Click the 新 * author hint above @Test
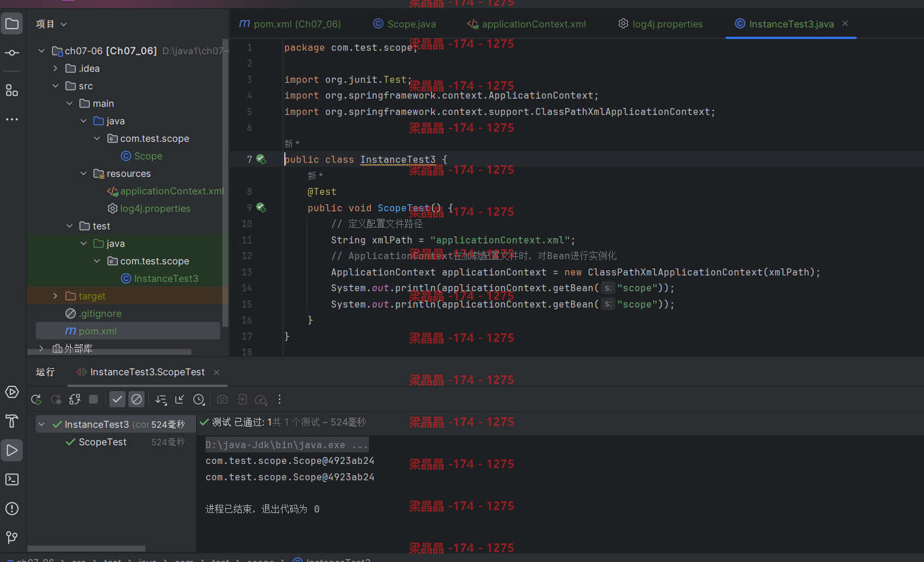The width and height of the screenshot is (924, 562). 315,176
